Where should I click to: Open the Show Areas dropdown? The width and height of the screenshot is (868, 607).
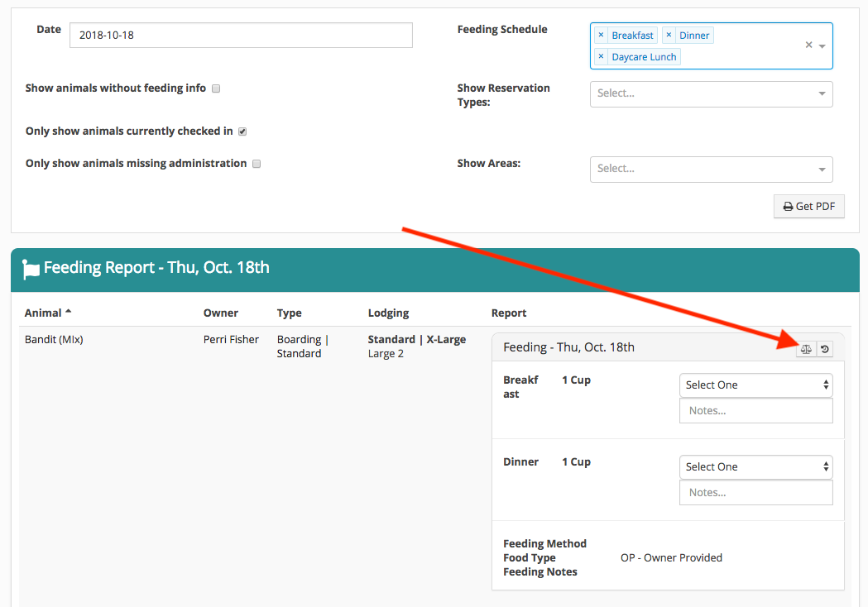coord(712,170)
